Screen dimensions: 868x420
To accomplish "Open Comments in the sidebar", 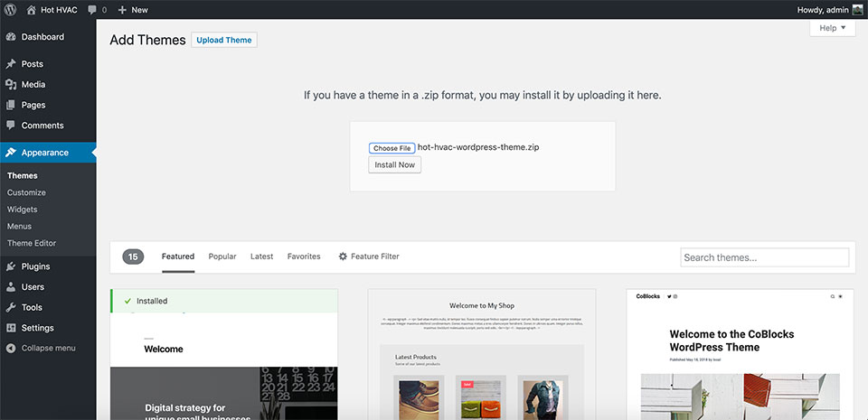I will (48, 126).
